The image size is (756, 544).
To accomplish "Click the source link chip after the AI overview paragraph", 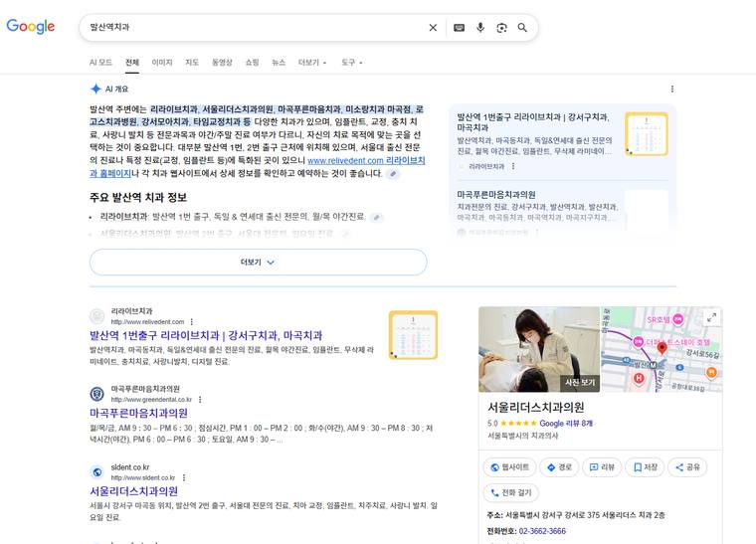I will point(393,174).
